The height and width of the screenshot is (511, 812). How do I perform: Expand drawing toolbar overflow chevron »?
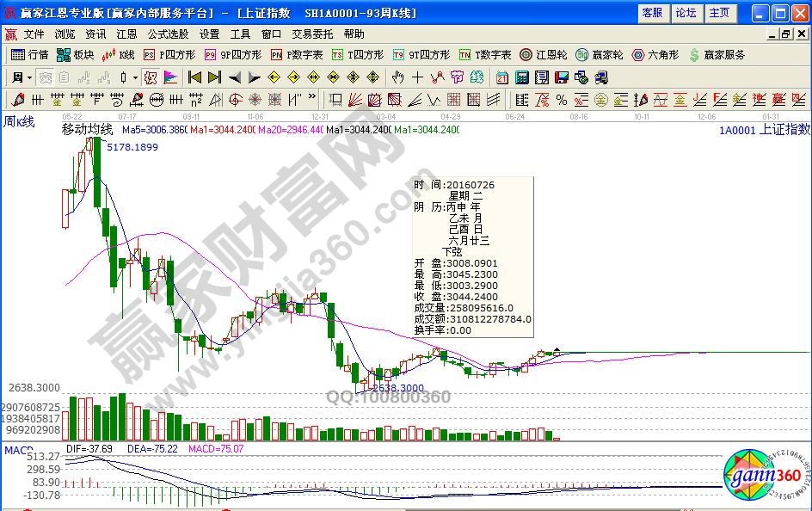311,96
